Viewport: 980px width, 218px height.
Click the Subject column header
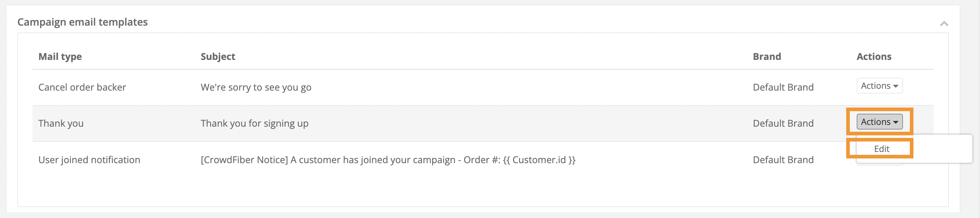point(218,57)
